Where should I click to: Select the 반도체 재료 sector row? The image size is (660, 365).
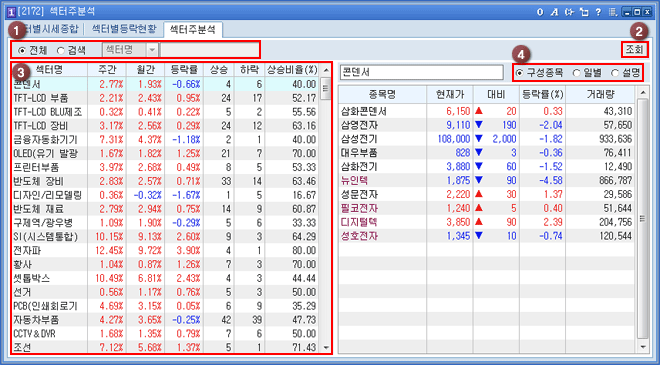(x=165, y=209)
